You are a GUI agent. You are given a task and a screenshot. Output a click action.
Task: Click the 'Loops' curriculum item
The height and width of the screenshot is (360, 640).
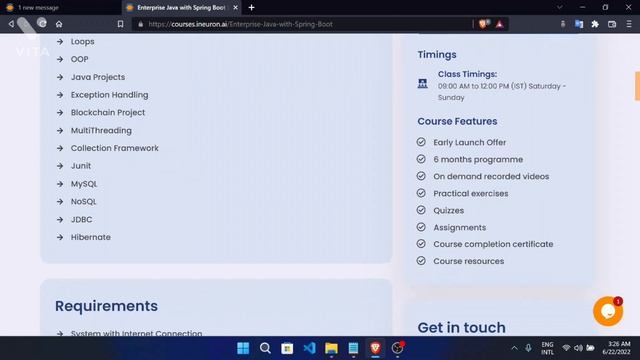pos(82,42)
